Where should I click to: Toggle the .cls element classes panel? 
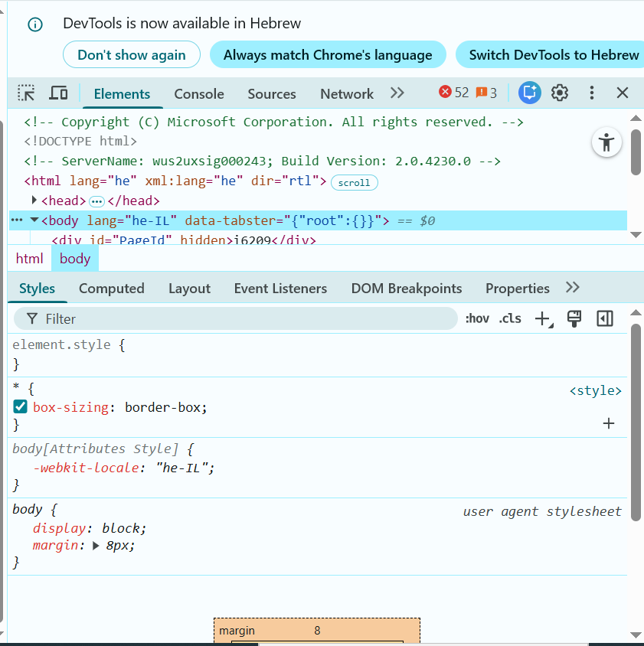pyautogui.click(x=510, y=319)
